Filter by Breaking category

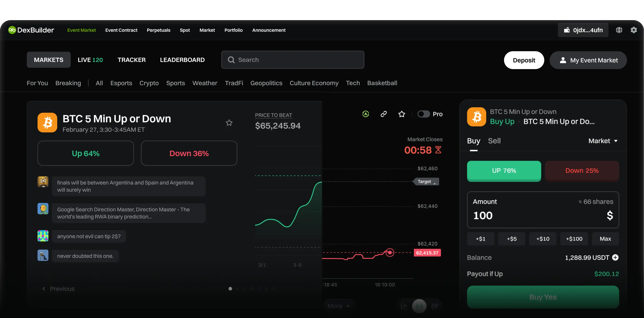[68, 83]
